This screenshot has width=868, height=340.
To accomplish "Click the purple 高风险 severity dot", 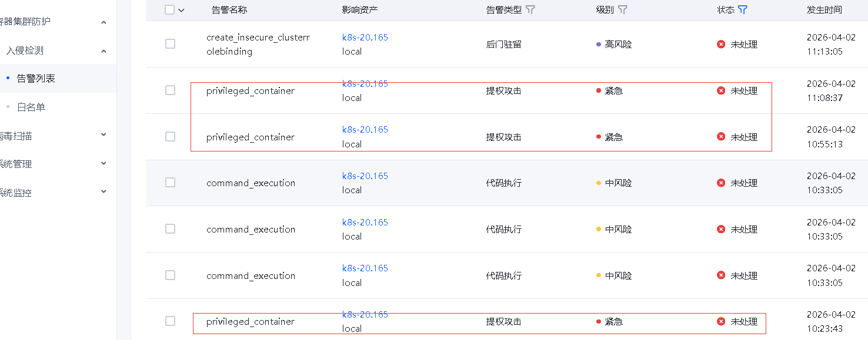I will pyautogui.click(x=599, y=44).
